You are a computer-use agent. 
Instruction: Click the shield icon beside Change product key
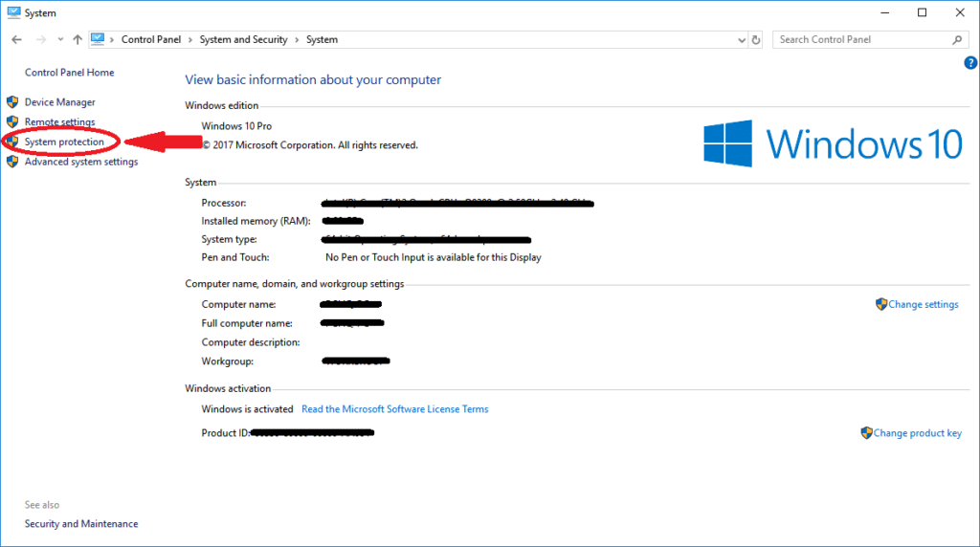[x=866, y=433]
